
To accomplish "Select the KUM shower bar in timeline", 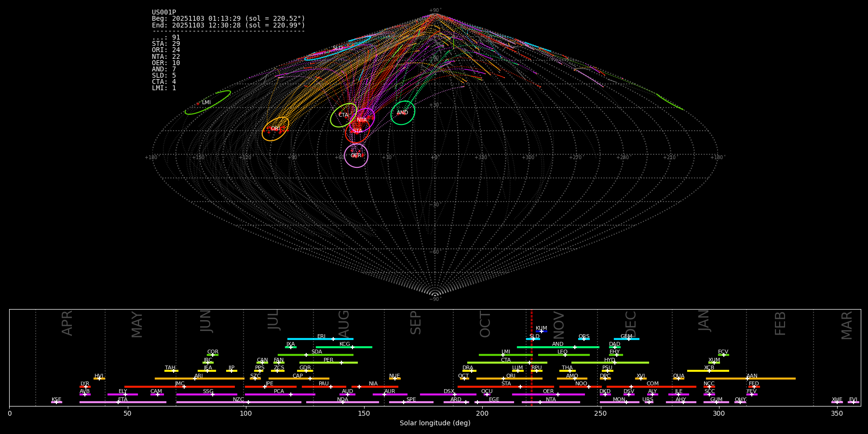I will (x=542, y=331).
